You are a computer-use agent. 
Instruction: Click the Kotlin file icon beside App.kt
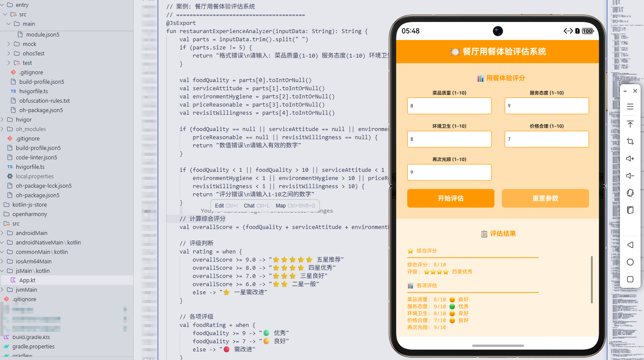click(x=13, y=280)
